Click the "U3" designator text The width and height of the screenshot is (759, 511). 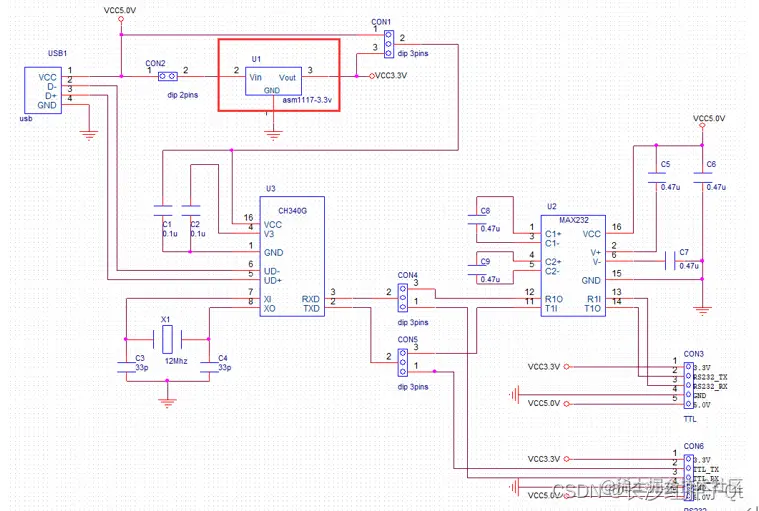point(271,189)
